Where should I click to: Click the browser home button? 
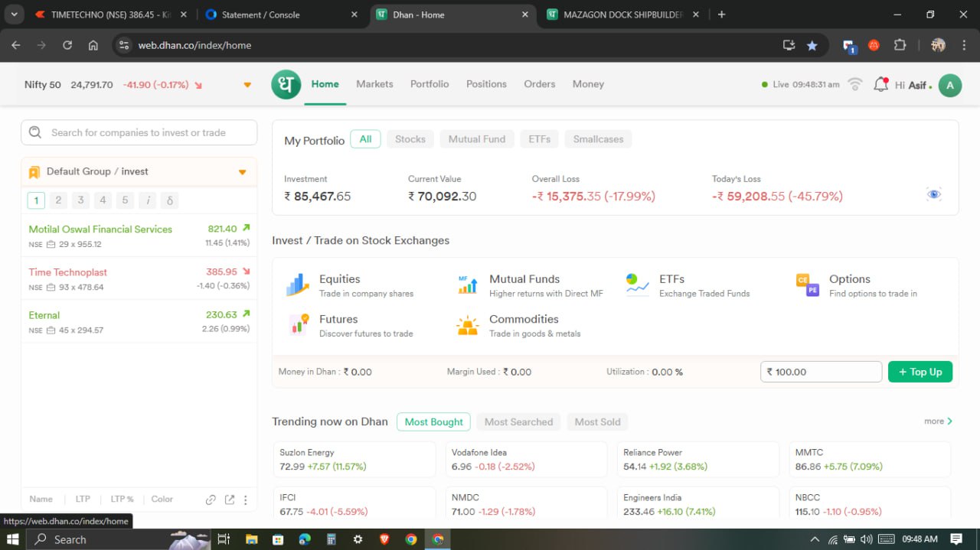(x=93, y=45)
